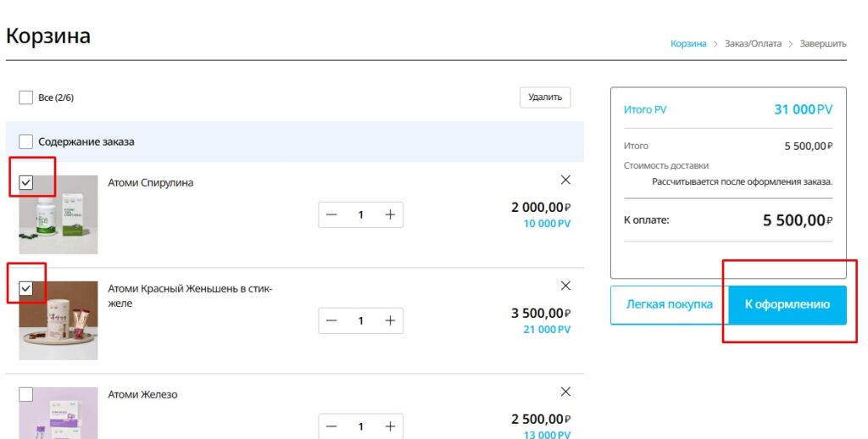Increase Атоми Железо quantity with plus
868x439 pixels.
pyautogui.click(x=390, y=425)
